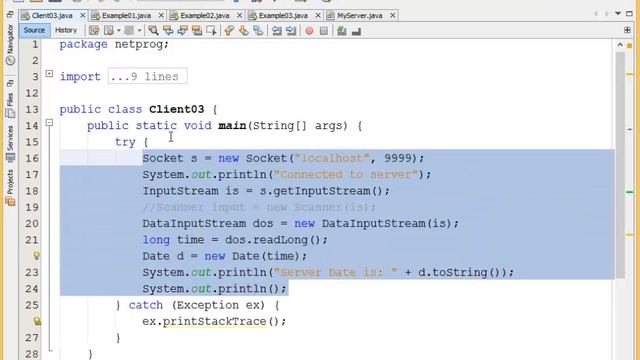The width and height of the screenshot is (640, 360).
Task: Close the Example02.java tab
Action: (240, 16)
